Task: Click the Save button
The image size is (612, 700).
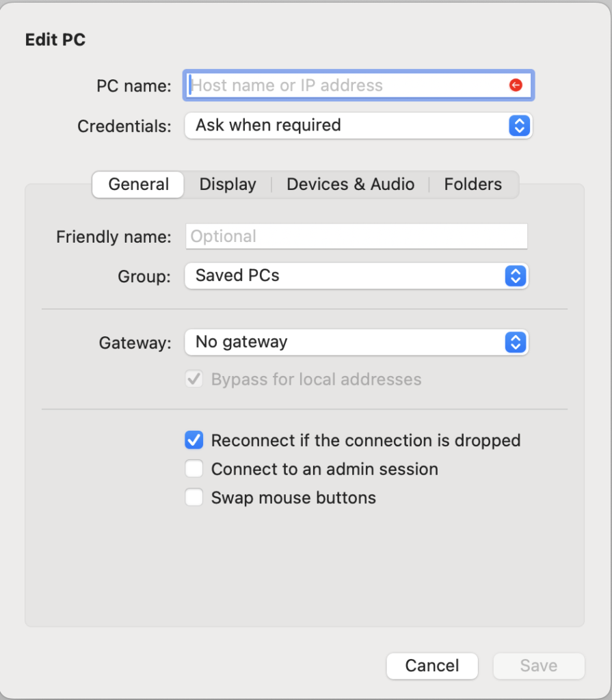Action: tap(539, 666)
